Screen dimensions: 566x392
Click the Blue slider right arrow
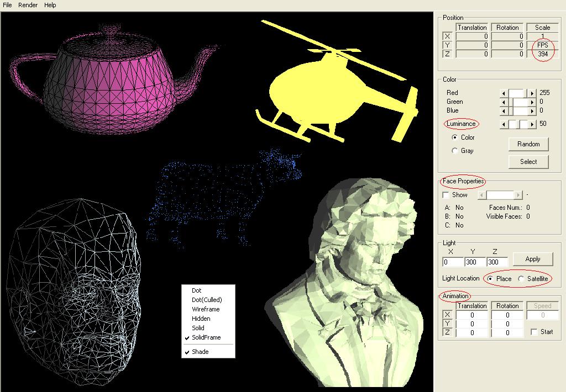coord(532,110)
